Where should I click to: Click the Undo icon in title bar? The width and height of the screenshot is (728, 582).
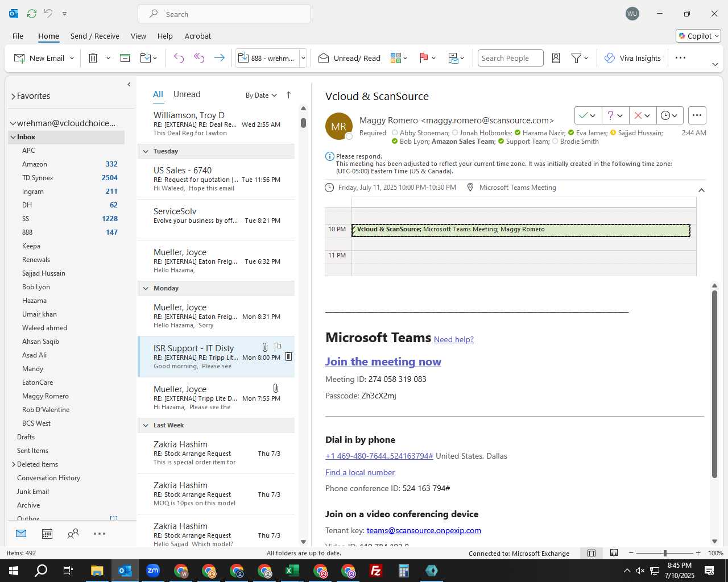coord(48,14)
